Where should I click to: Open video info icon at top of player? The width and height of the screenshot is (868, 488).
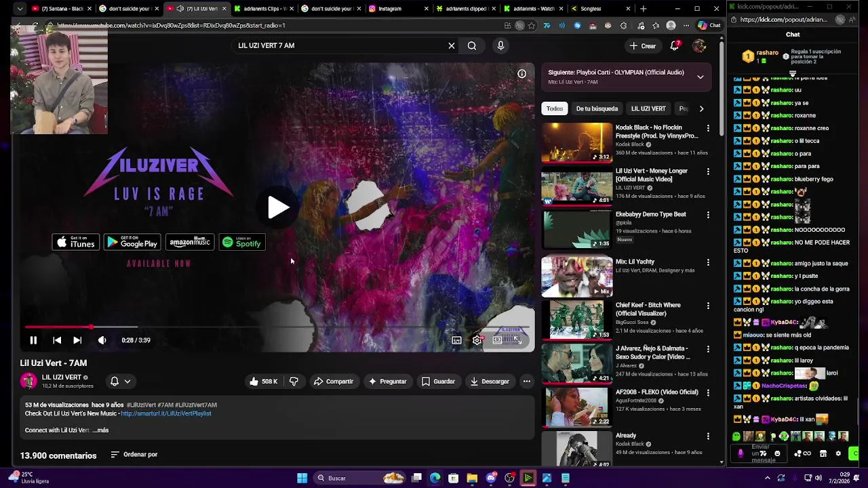pyautogui.click(x=521, y=74)
